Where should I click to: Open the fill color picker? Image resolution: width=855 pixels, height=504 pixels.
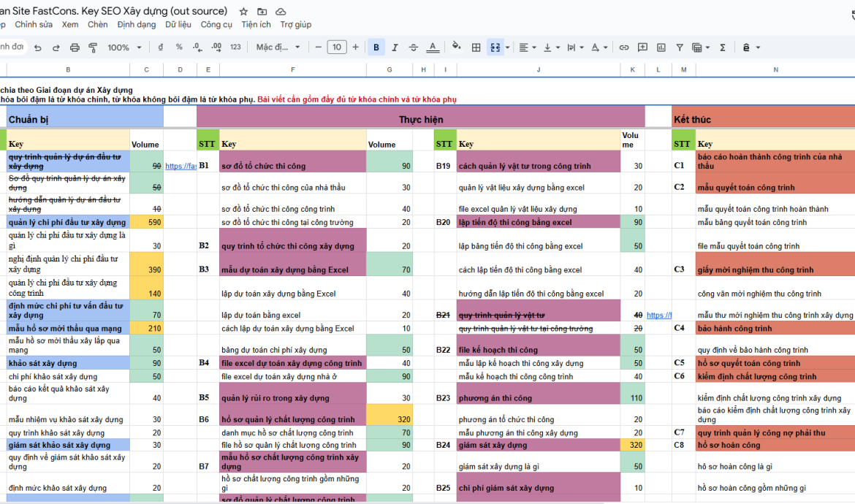(x=457, y=47)
